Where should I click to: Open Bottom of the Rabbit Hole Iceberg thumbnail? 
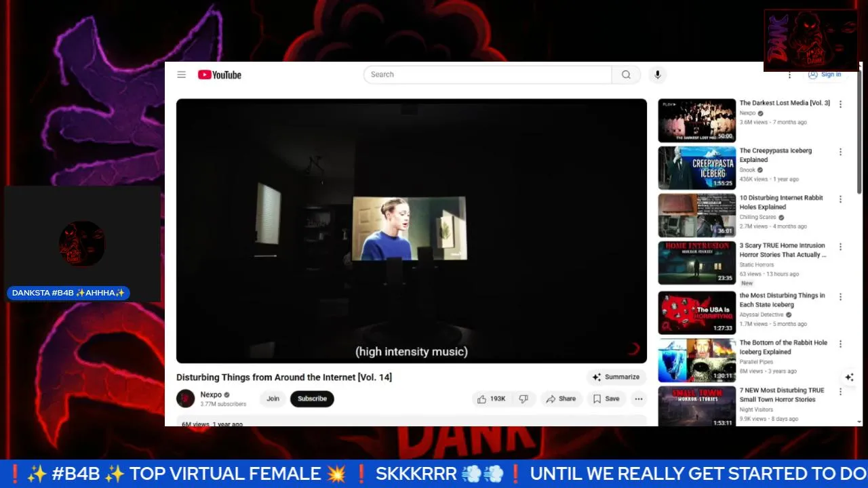696,361
